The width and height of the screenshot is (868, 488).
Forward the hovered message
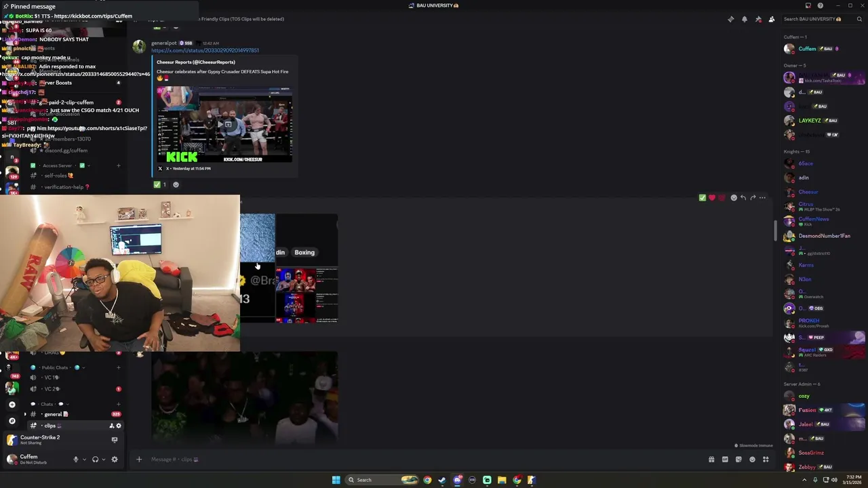(753, 198)
